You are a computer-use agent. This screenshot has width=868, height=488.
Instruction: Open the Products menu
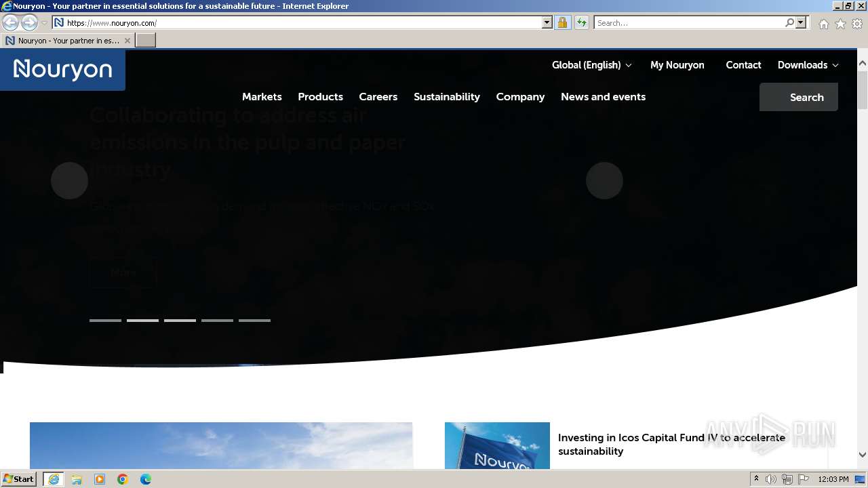click(320, 97)
